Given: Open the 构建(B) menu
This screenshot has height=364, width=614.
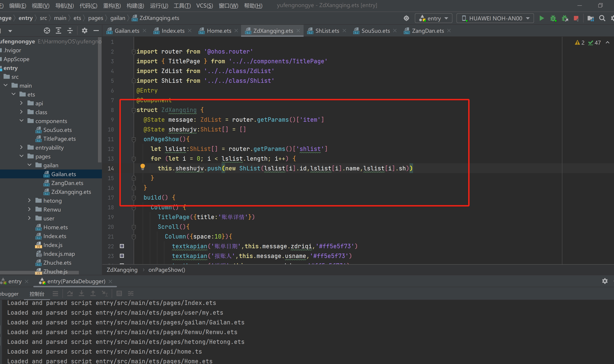Looking at the screenshot, I should (135, 5).
